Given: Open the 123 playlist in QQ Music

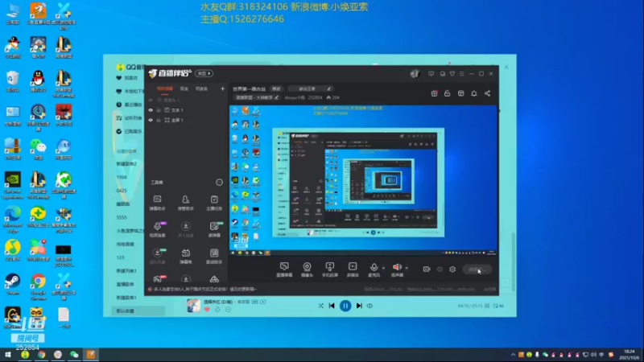Looking at the screenshot, I should coord(120,257).
